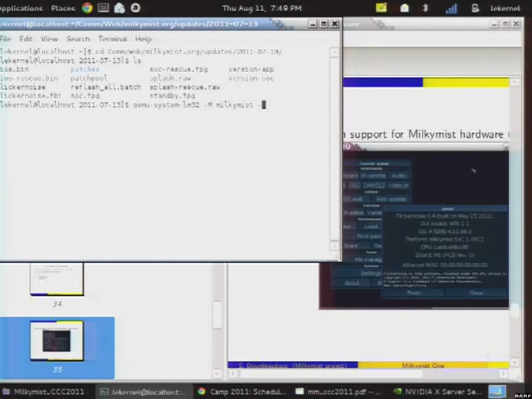Viewport: 532px width, 399px height.
Task: Open the terminal View menu
Action: tap(49, 39)
